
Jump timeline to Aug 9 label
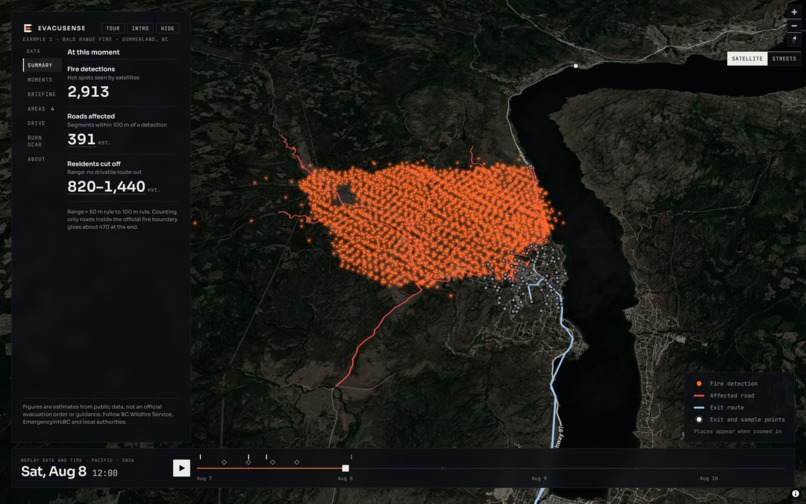click(539, 478)
